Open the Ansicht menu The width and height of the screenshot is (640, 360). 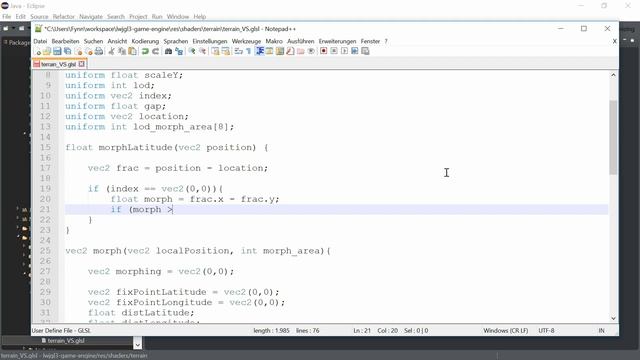point(117,41)
